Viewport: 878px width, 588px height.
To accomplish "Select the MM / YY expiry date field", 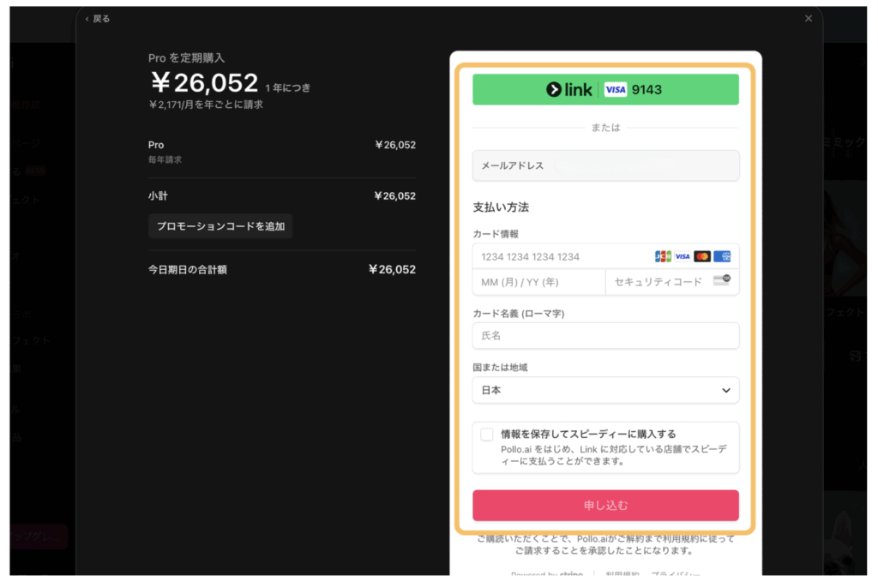I will [538, 281].
